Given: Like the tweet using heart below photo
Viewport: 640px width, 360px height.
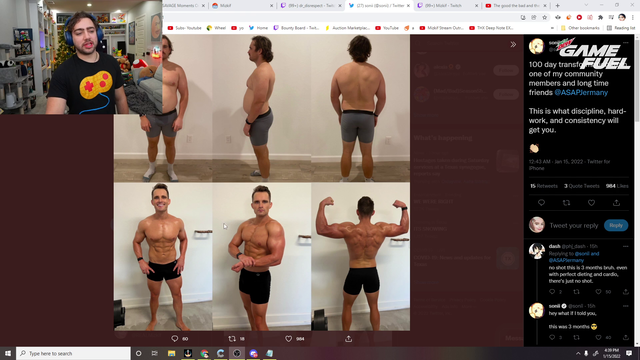Looking at the screenshot, I should click(289, 338).
